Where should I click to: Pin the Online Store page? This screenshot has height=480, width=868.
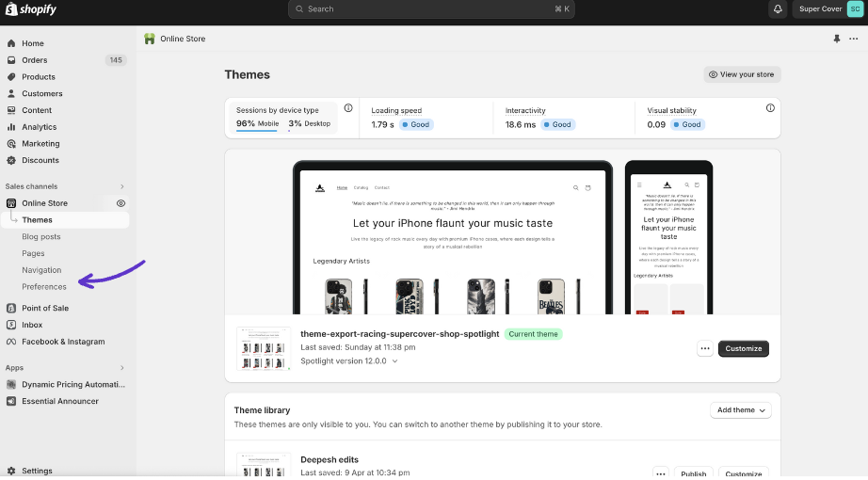coord(836,39)
